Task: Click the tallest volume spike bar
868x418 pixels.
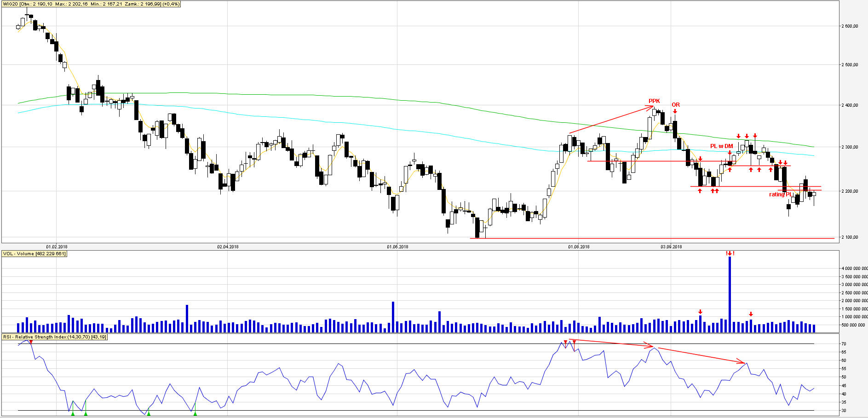Action: (730, 294)
